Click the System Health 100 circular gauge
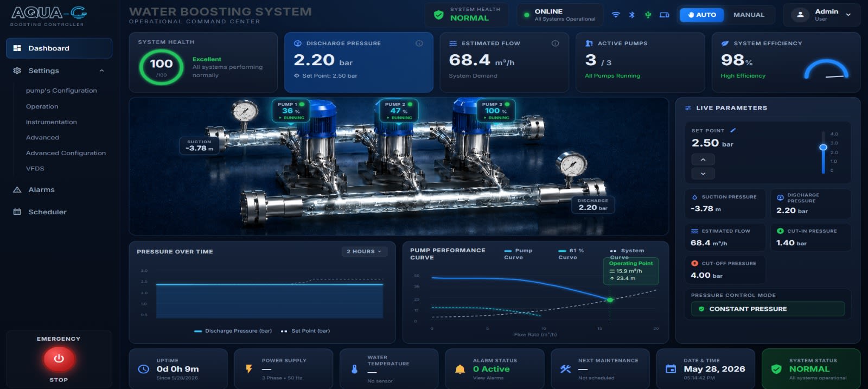The image size is (868, 389). [x=161, y=67]
